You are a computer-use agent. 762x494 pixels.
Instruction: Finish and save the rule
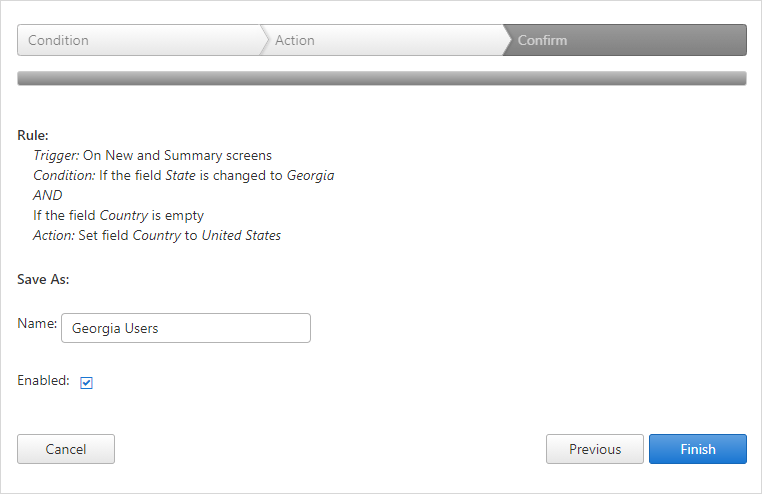[698, 449]
